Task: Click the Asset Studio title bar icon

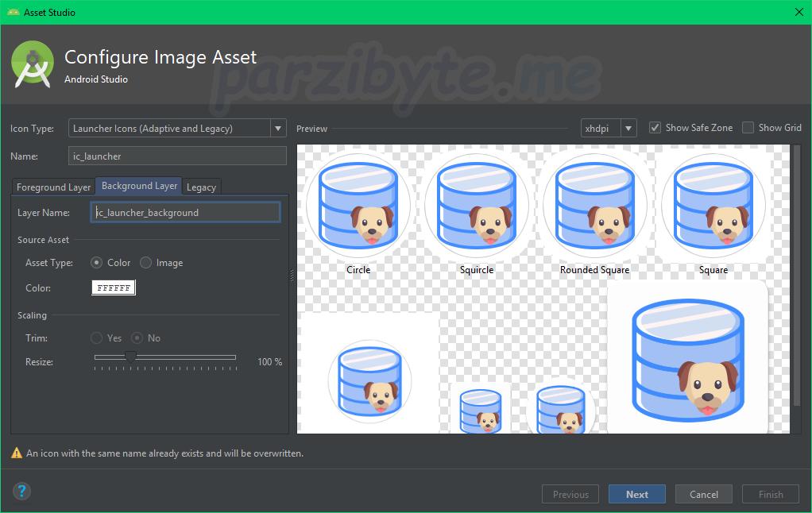Action: [x=14, y=12]
